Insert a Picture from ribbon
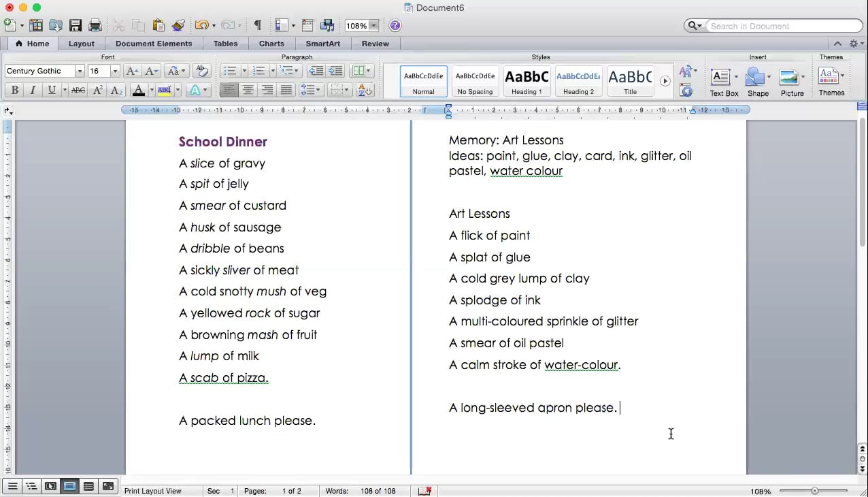The width and height of the screenshot is (868, 497). [789, 77]
